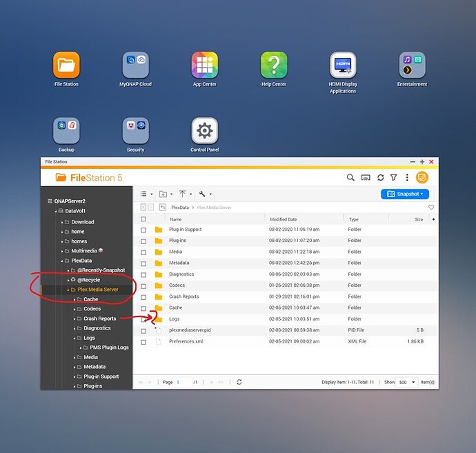Open HDMI Display Applications icon
476x453 pixels.
tap(343, 65)
